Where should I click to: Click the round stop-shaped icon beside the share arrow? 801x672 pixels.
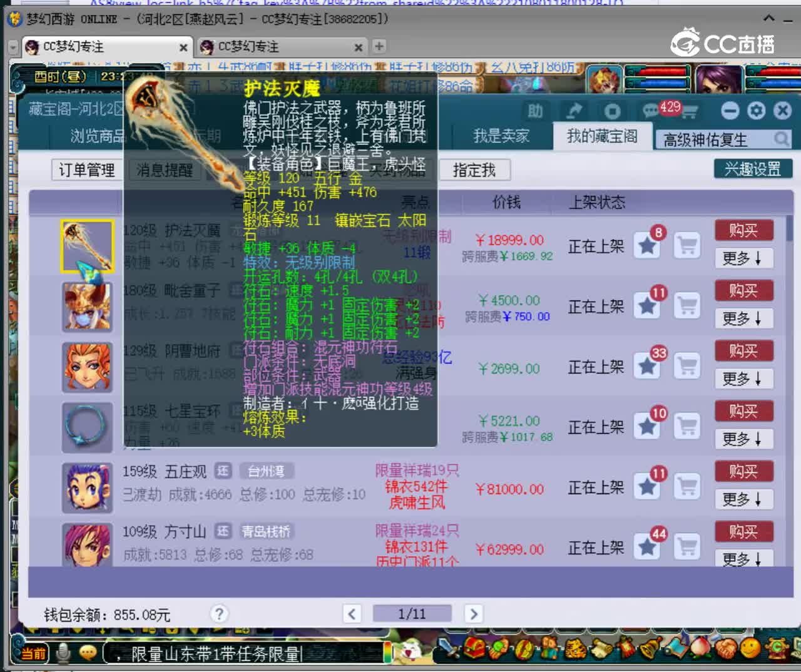[x=612, y=111]
